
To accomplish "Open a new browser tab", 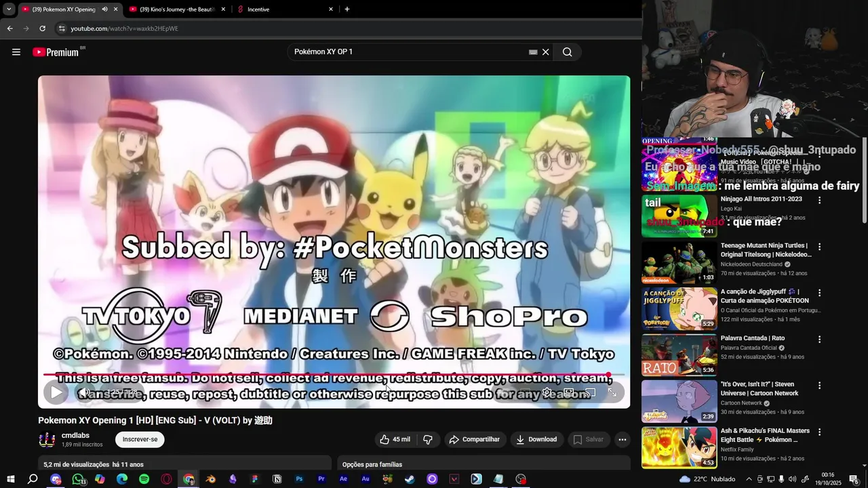I will point(347,9).
